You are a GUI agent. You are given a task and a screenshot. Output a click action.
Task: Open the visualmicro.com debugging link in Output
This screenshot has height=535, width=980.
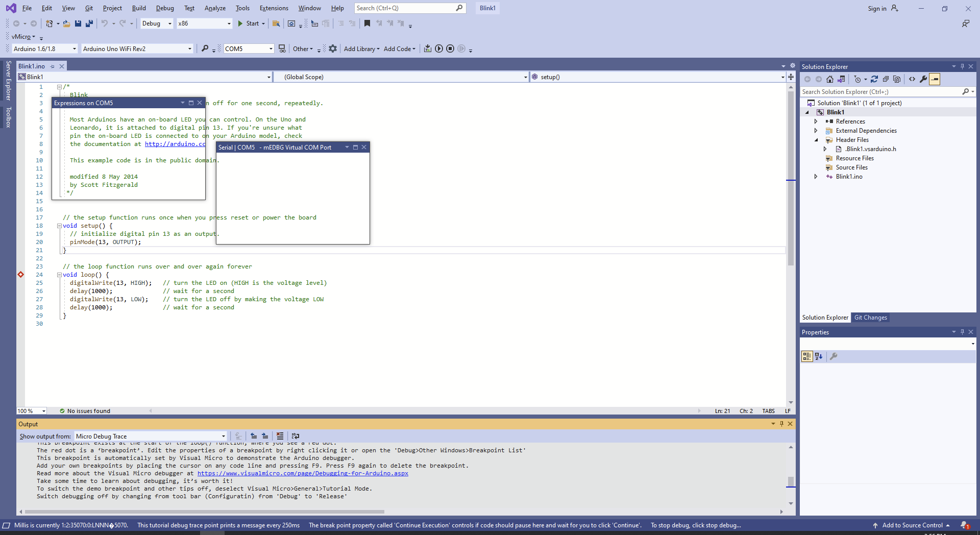pyautogui.click(x=303, y=473)
